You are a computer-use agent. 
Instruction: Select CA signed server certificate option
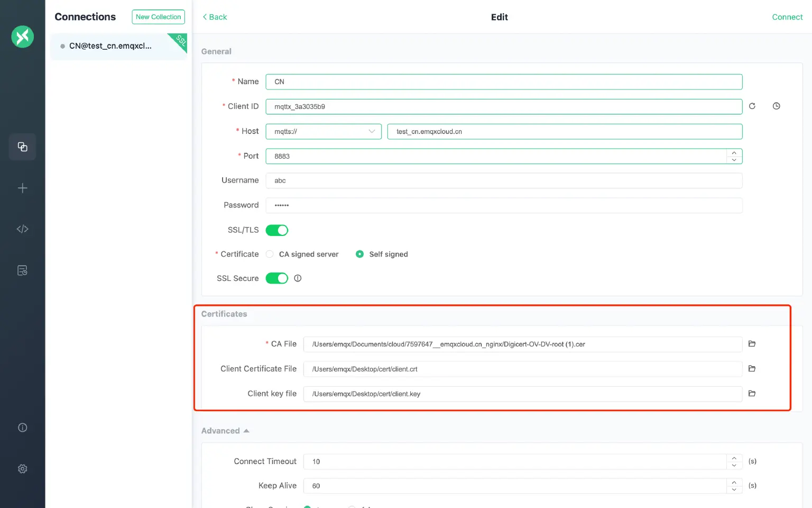[270, 255]
